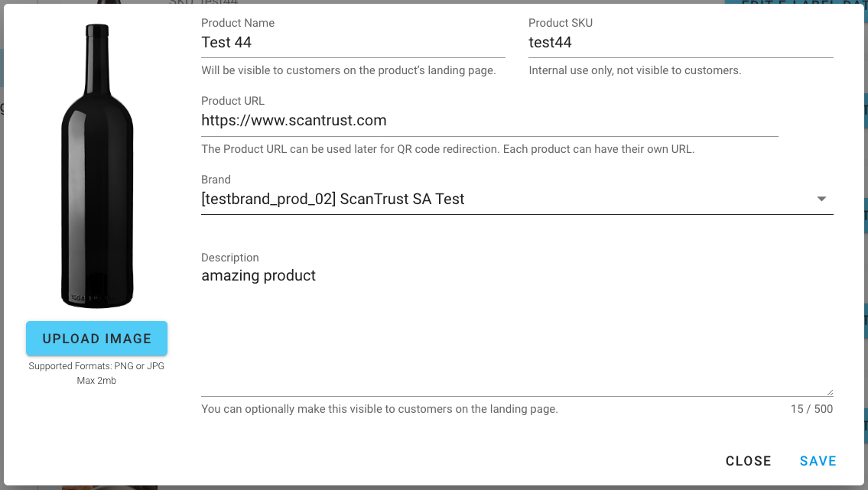
Task: Click the Description textarea resize handle
Action: point(829,392)
